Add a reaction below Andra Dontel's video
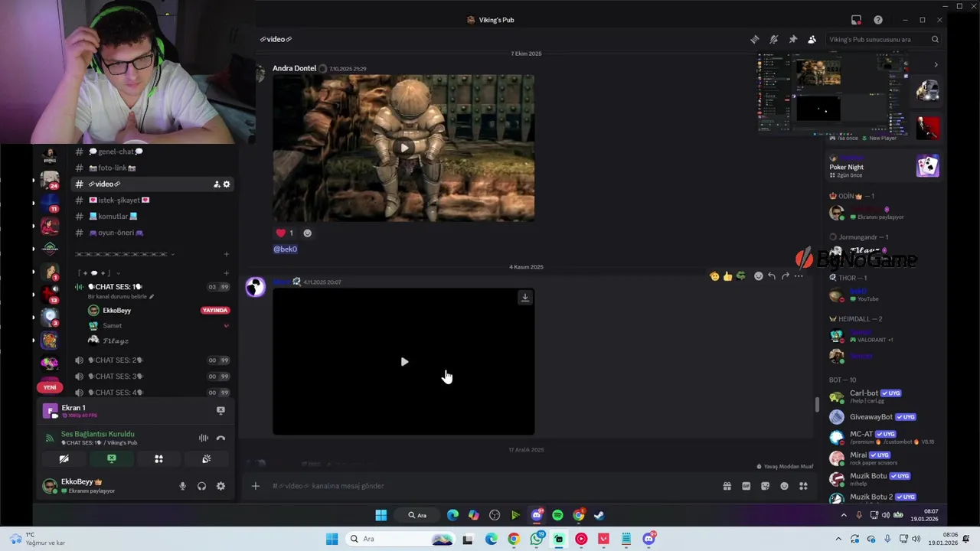This screenshot has height=551, width=980. [x=307, y=233]
